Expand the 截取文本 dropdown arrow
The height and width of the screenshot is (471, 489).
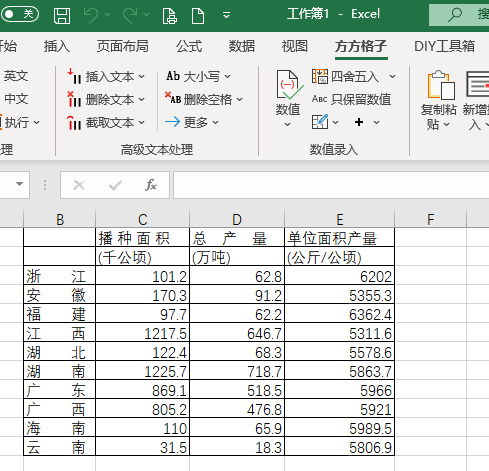142,123
